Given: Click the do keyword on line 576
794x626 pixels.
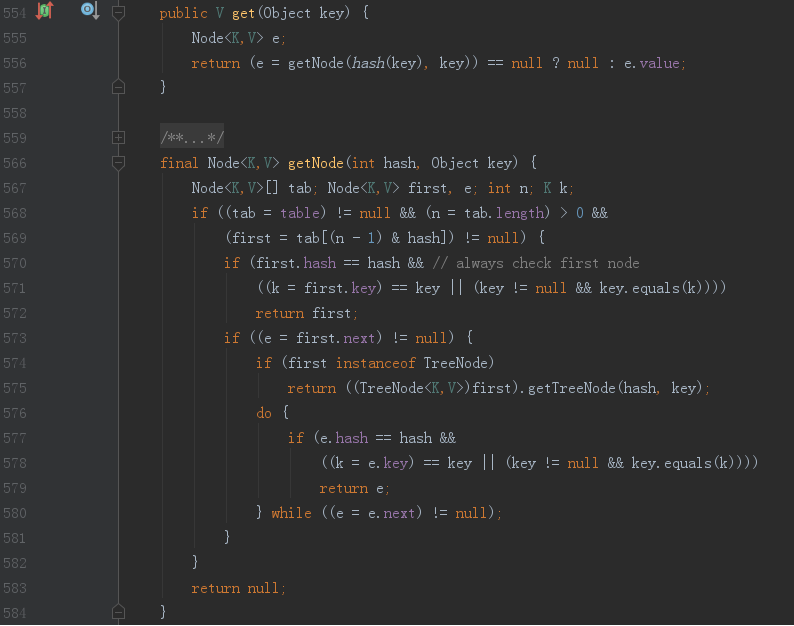Looking at the screenshot, I should click(x=264, y=413).
